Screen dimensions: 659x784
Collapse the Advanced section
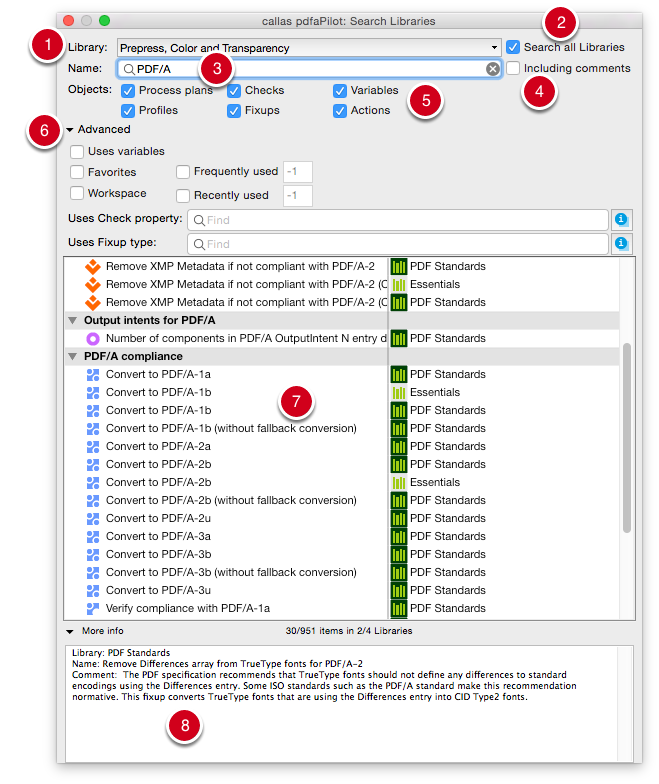point(70,130)
